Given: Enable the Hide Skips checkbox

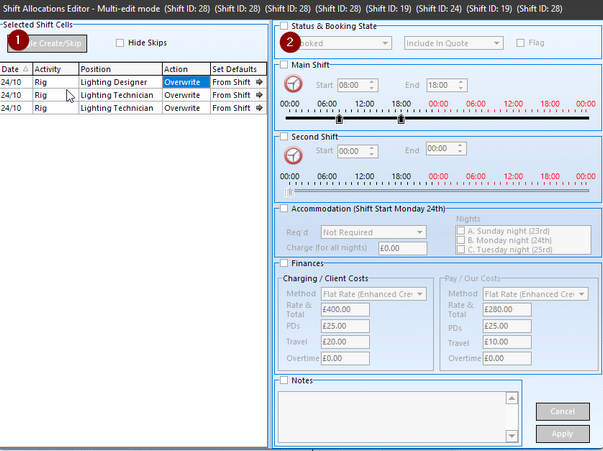Looking at the screenshot, I should [120, 43].
